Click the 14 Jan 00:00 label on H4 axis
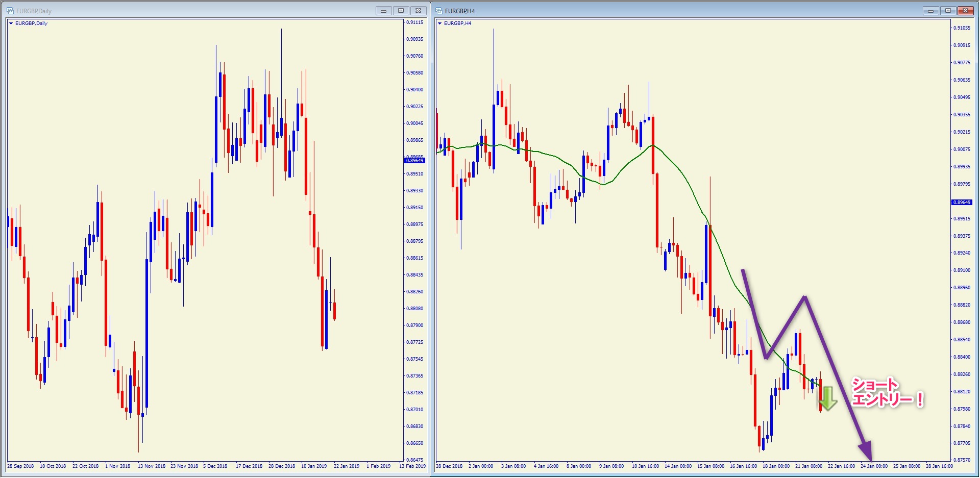The width and height of the screenshot is (980, 478). coord(678,466)
